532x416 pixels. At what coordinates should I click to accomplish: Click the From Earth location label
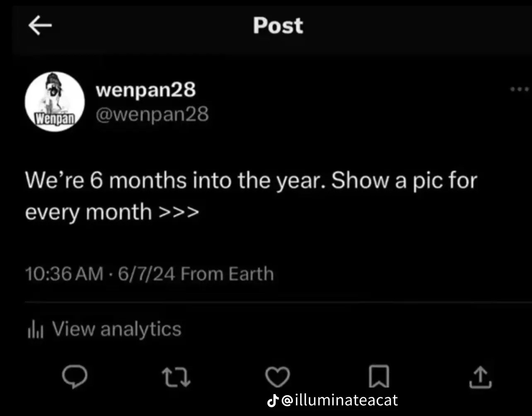pyautogui.click(x=227, y=274)
